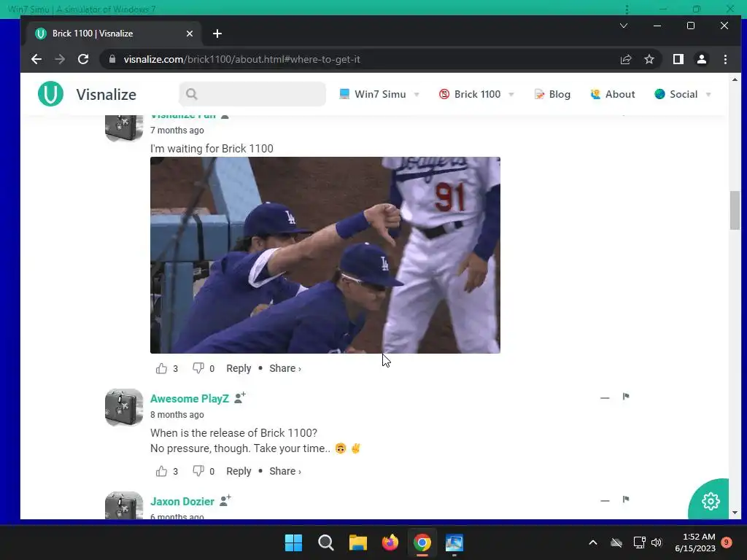The width and height of the screenshot is (747, 560).
Task: Click the Visnalize site name
Action: click(107, 94)
